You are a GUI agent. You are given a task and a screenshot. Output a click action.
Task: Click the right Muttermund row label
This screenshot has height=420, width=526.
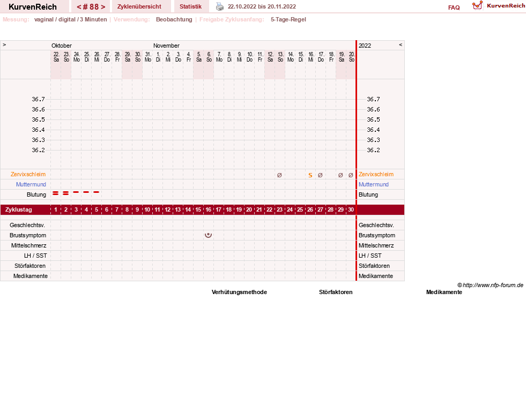point(374,184)
